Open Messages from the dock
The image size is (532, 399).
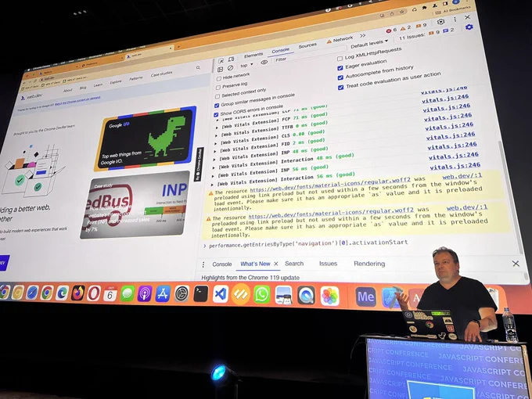[128, 293]
